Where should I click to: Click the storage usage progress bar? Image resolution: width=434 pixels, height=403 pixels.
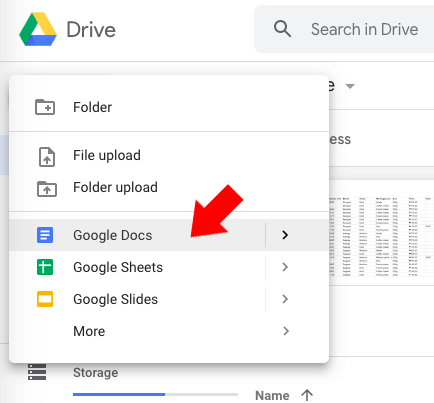(x=155, y=394)
